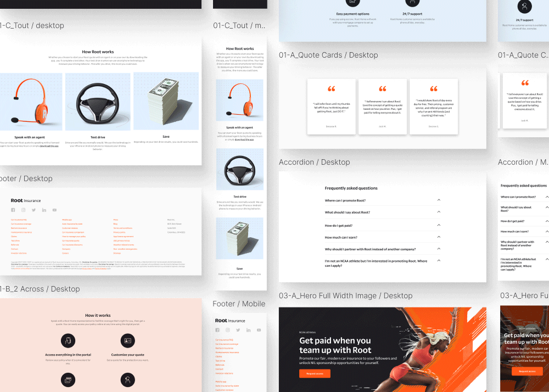This screenshot has height=392, width=549.
Task: Click 'Request access' button in desktop hero
Action: [315, 374]
